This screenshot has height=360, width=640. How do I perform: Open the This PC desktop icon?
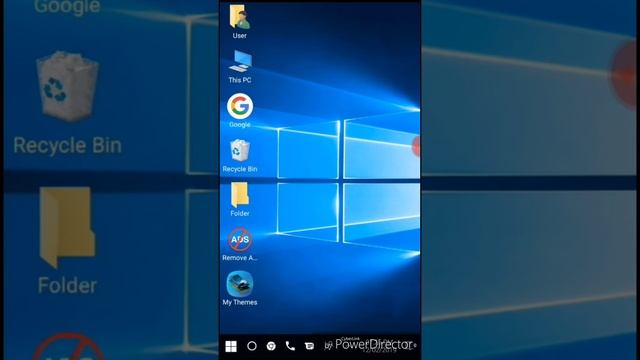pos(240,61)
